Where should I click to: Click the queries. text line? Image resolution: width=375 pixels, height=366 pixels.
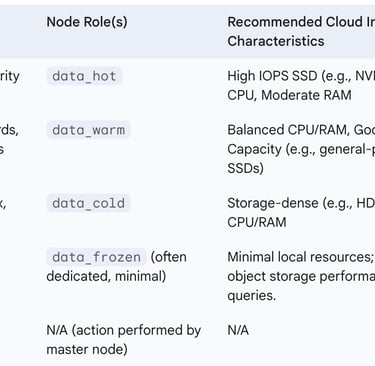click(252, 296)
